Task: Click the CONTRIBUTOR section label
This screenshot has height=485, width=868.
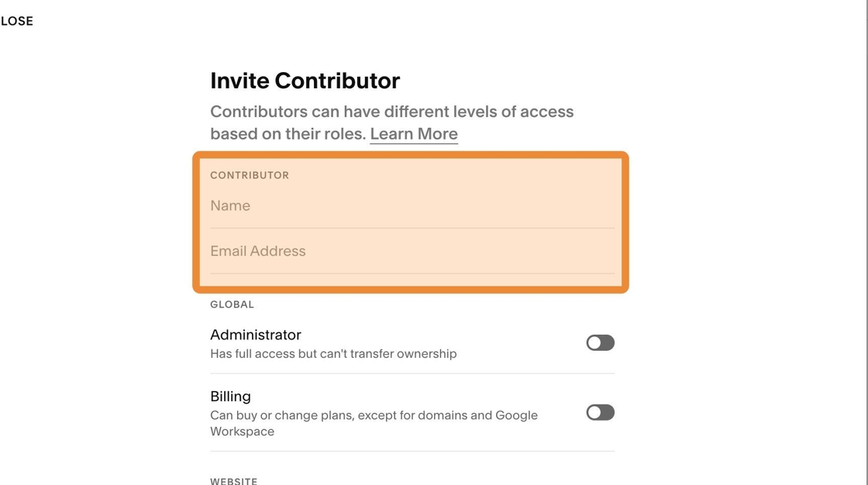Action: click(250, 175)
